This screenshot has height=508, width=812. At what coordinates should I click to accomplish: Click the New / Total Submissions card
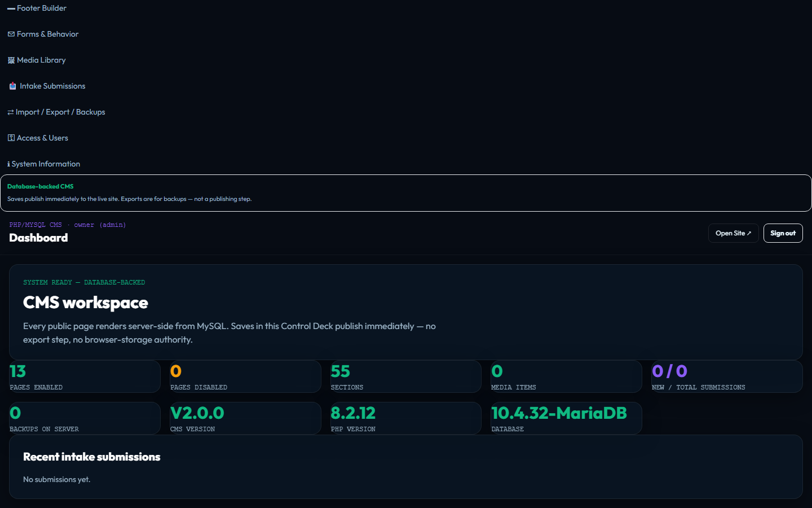tap(727, 376)
